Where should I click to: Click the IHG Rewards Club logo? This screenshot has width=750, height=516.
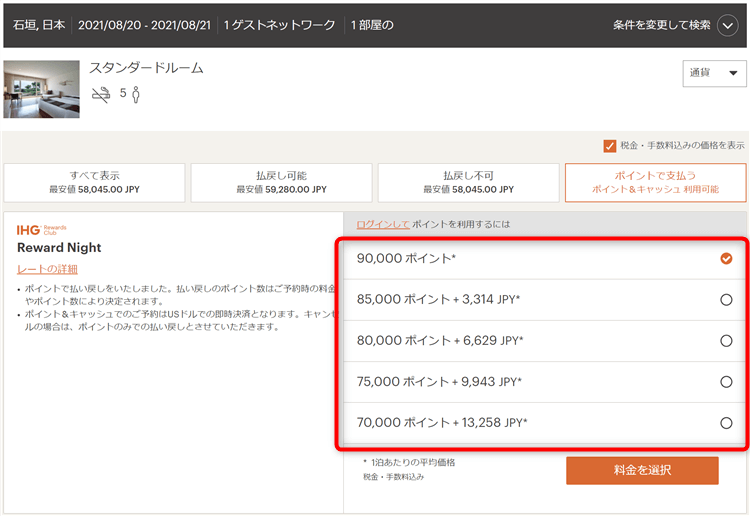(x=42, y=230)
